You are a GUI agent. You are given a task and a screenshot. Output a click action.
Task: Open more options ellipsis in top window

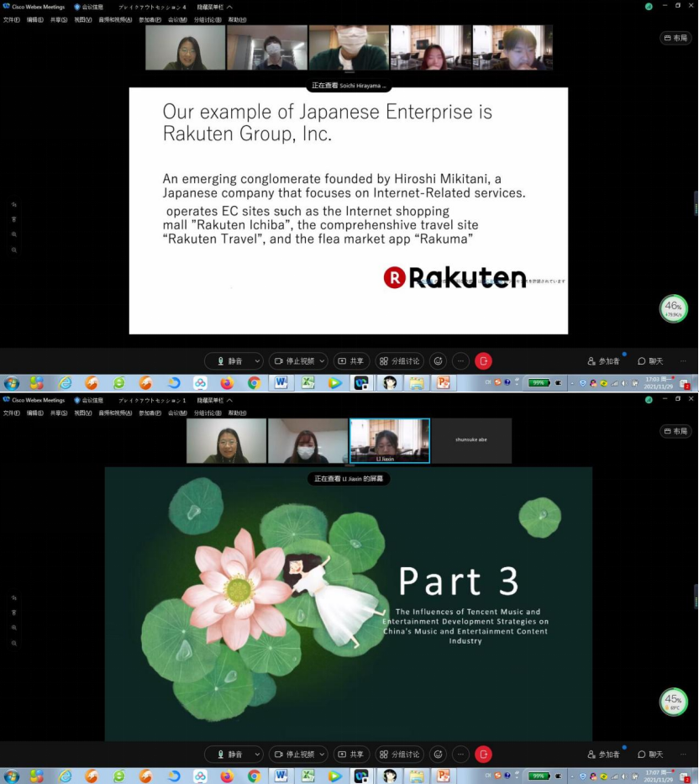(460, 361)
